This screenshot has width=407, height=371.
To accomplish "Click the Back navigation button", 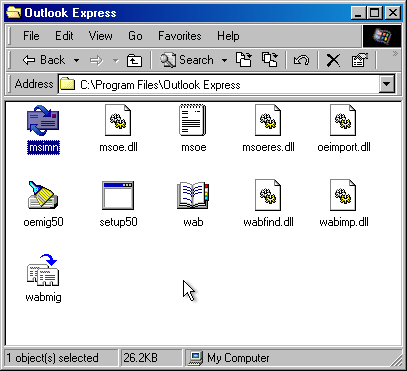I will (44, 60).
